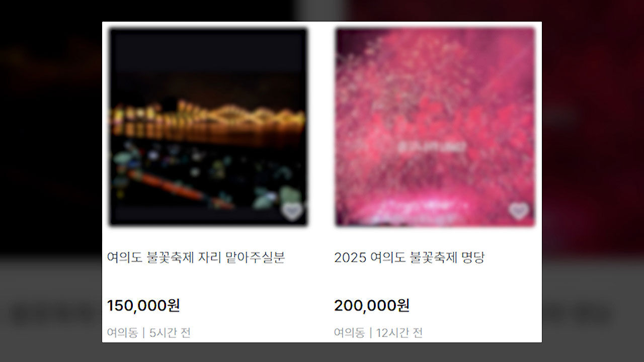Click 여의동 location under 200,000원 listing
This screenshot has height=362, width=644.
tap(349, 332)
